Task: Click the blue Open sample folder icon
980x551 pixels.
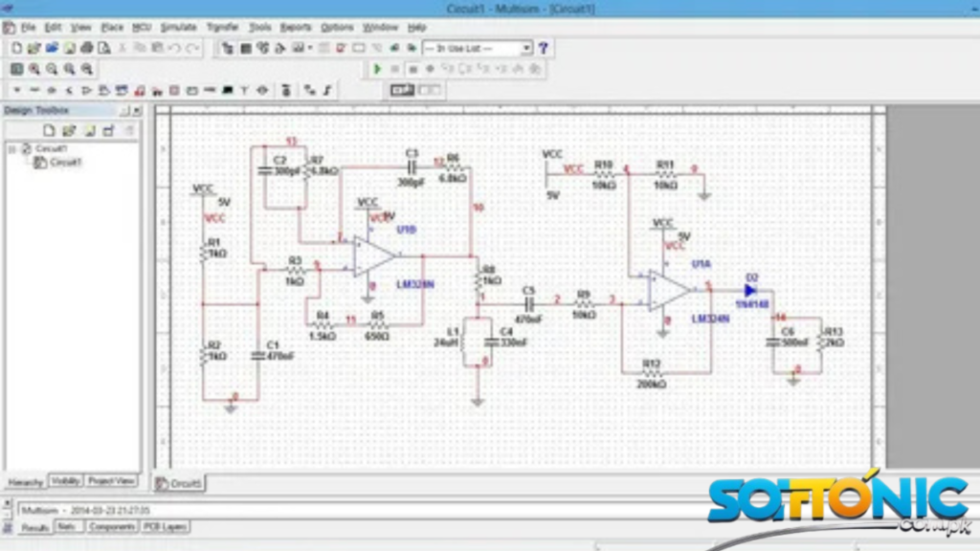Action: 52,48
